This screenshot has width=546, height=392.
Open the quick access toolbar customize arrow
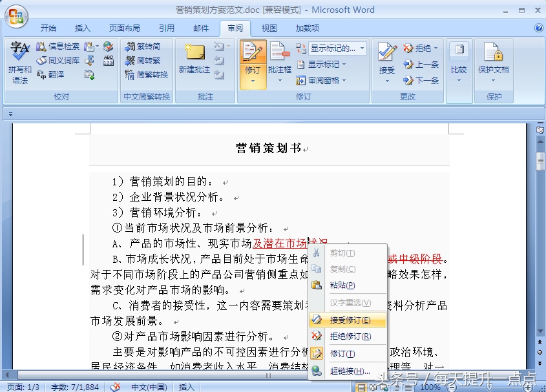click(10, 114)
